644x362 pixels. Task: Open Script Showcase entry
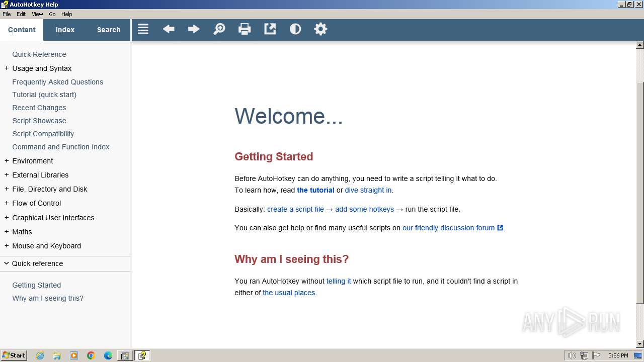(39, 121)
